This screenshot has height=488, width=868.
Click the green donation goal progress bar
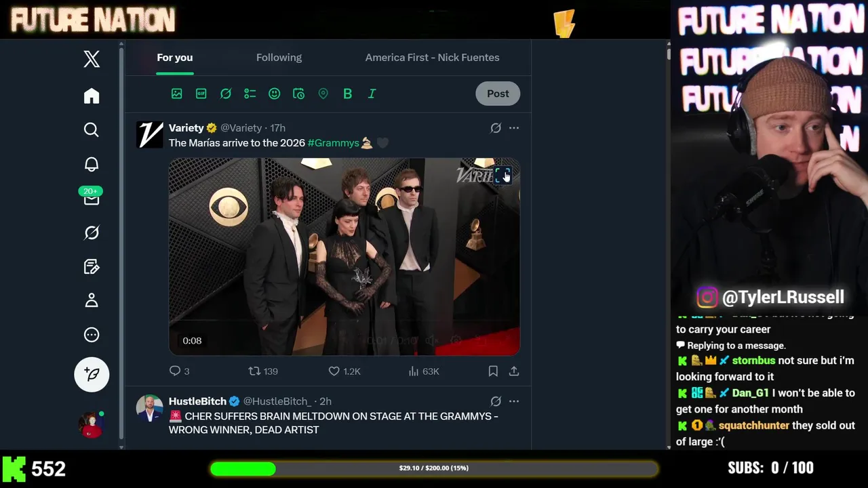434,468
